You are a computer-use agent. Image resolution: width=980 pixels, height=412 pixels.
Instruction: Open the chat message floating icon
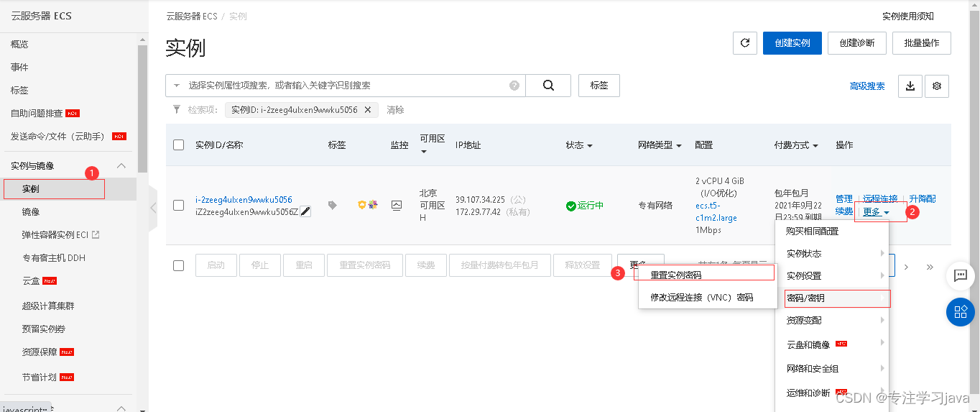point(961,275)
